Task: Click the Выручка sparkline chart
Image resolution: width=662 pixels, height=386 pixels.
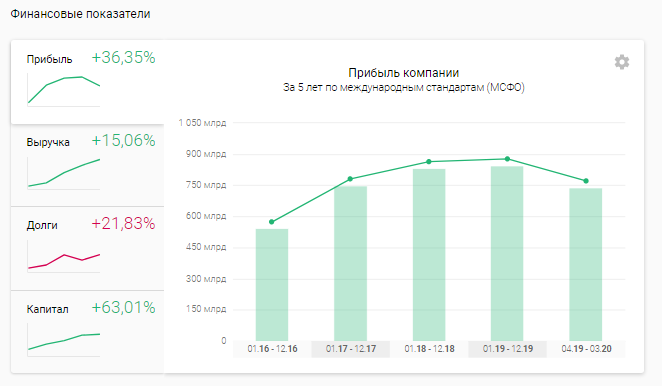Action: 64,173
